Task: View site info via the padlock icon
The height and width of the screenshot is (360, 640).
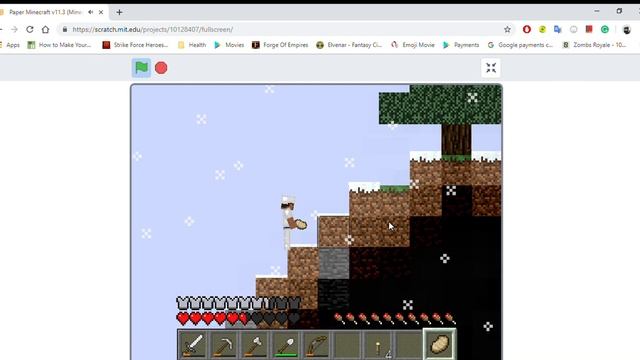Action: (x=64, y=29)
